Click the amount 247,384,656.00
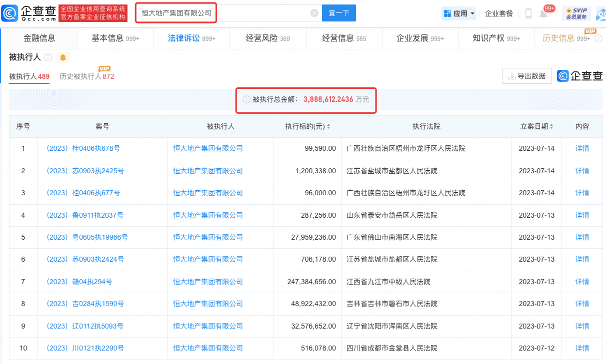 pos(311,282)
